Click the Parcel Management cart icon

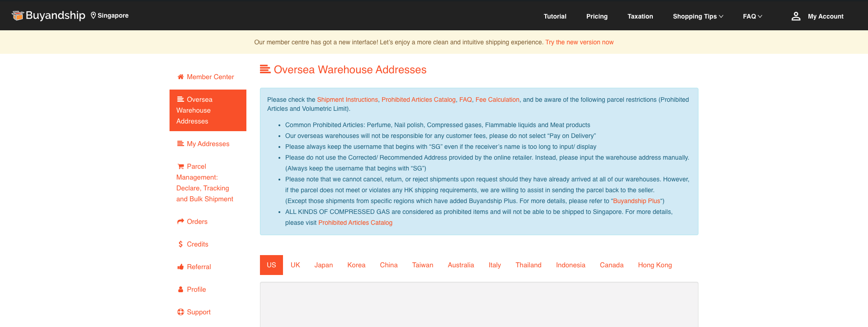coord(180,166)
